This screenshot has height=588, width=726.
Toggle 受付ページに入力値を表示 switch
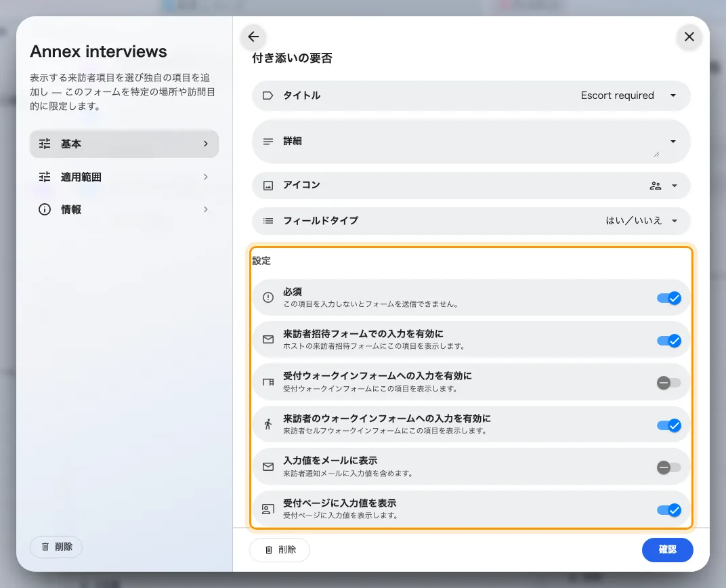pyautogui.click(x=668, y=510)
